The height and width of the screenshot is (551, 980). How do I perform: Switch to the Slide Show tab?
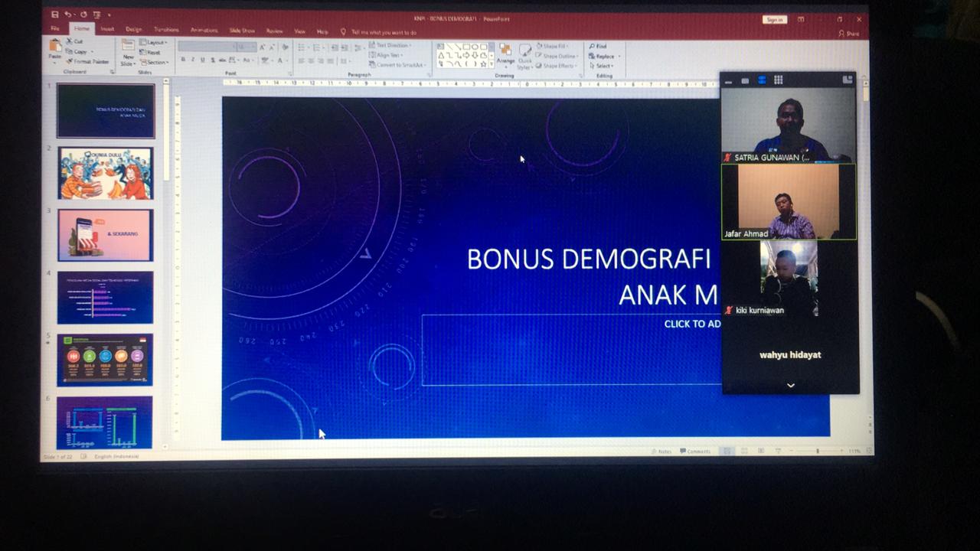(x=242, y=31)
